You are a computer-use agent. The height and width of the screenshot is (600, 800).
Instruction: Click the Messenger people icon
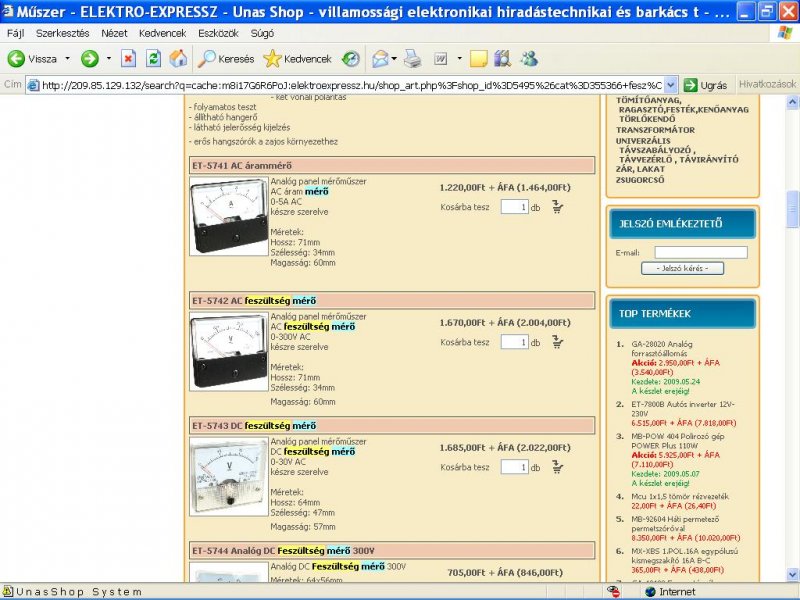click(x=529, y=59)
